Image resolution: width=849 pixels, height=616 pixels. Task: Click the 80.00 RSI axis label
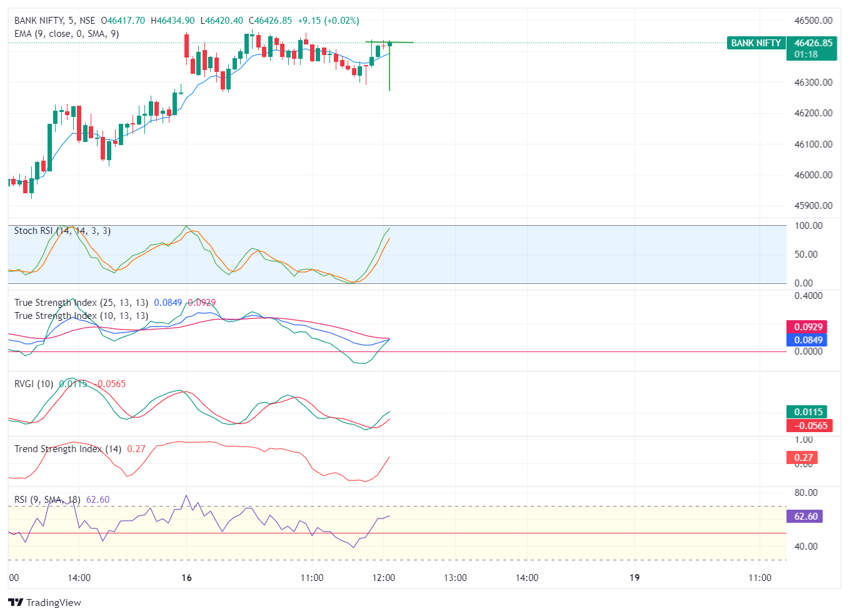click(806, 493)
